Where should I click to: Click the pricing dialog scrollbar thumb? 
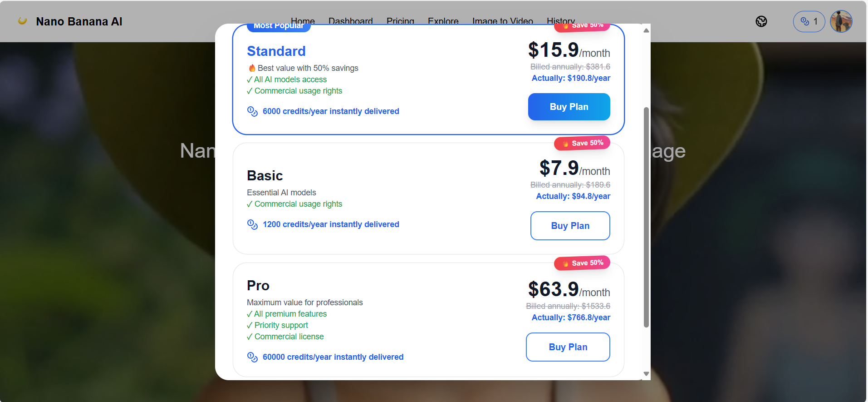646,217
